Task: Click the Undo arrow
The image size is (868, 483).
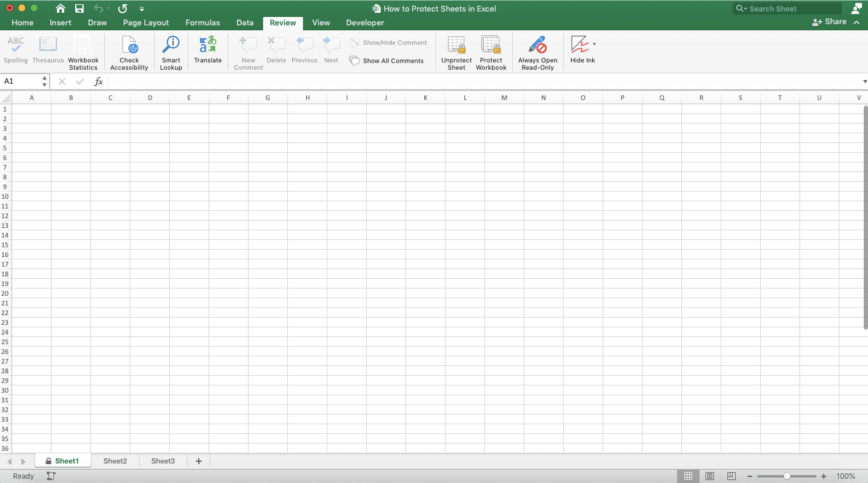Action: 98,8
